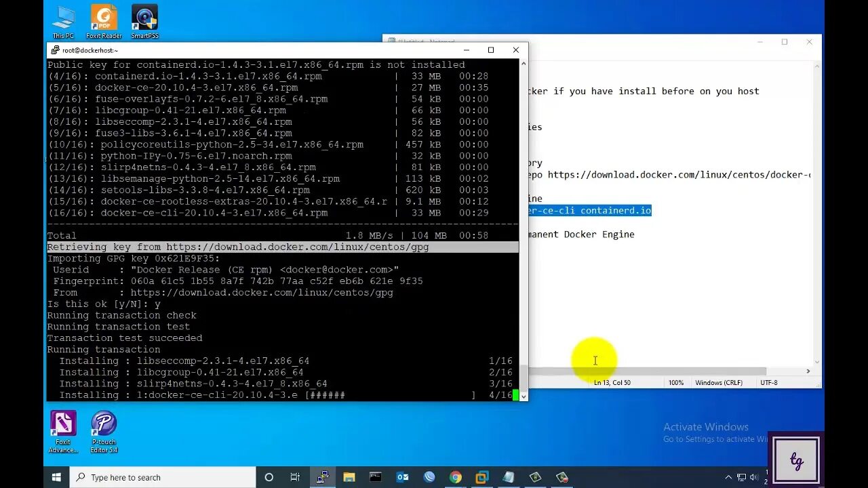
Task: Click the download.docker.com URL in Notepad
Action: click(x=679, y=175)
